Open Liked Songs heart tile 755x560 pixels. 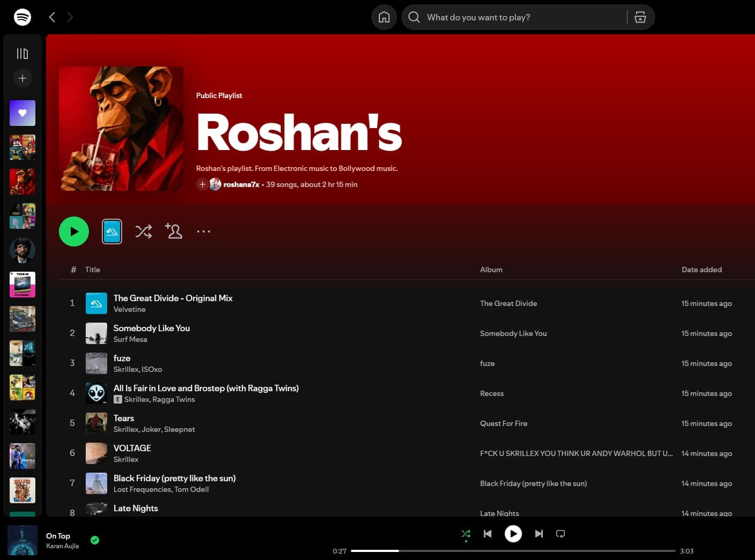pos(23,113)
